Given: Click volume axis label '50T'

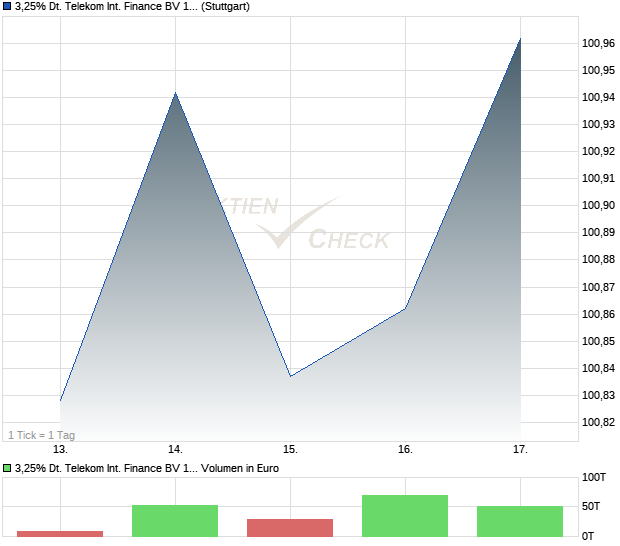Looking at the screenshot, I should (591, 506).
